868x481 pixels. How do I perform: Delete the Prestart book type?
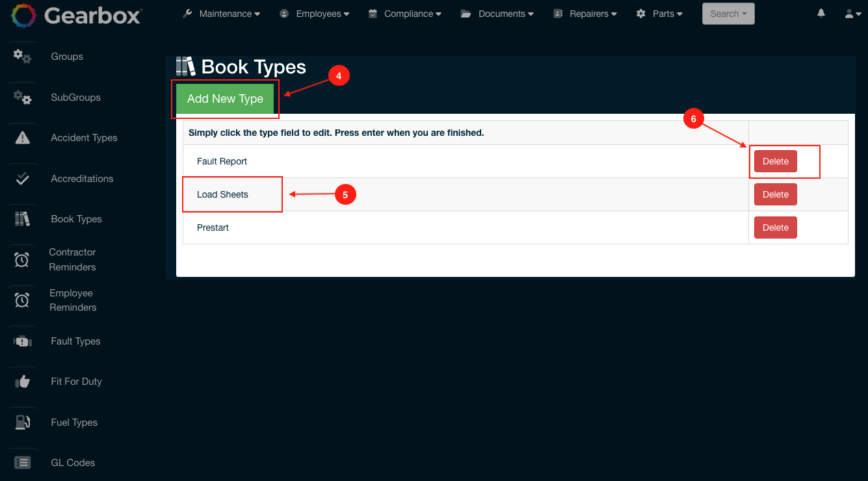pos(775,227)
